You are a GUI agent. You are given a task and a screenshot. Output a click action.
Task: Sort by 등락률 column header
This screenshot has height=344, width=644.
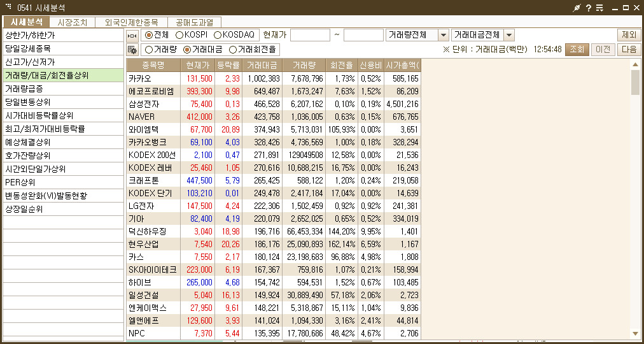[x=228, y=65]
